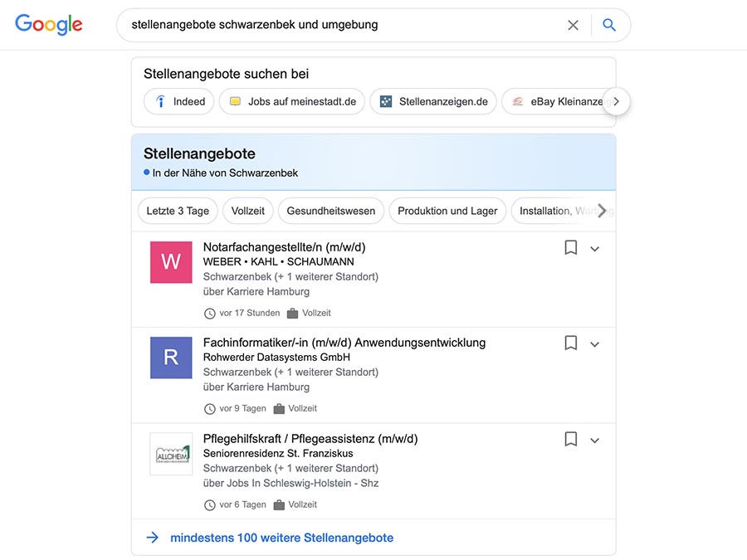Bookmark the Pflegehilfskraft job listing
The image size is (747, 560).
pos(570,440)
